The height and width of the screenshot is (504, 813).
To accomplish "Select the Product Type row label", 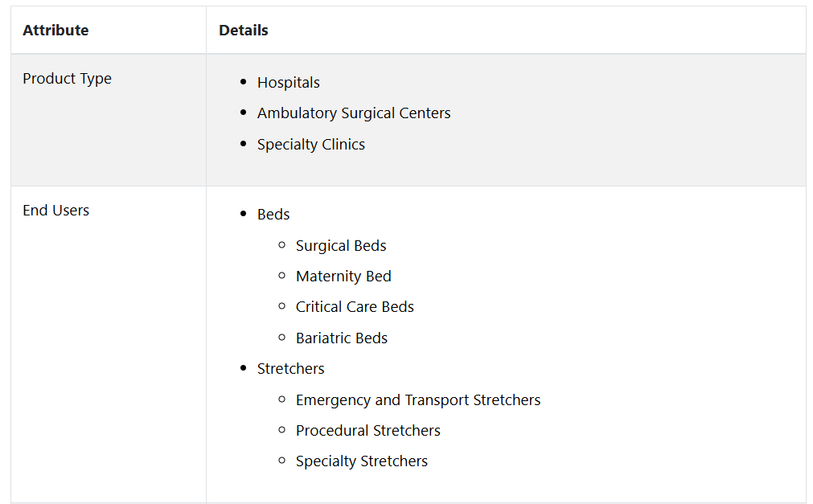I will (67, 79).
